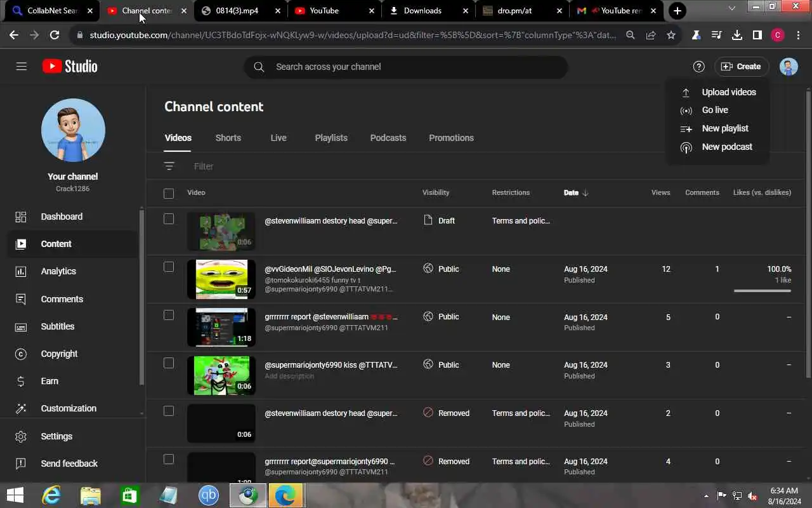Check the last Removed grrrrrrr report checkbox
The image size is (812, 508).
click(169, 459)
